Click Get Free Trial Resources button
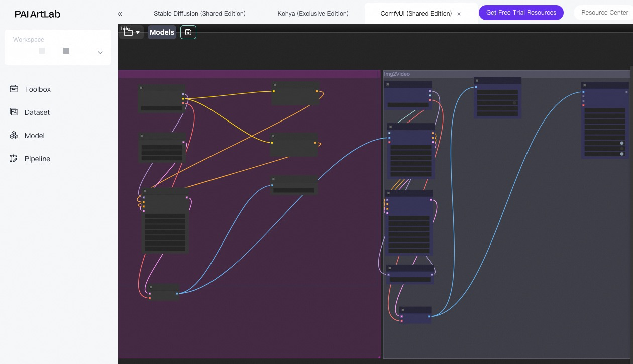The width and height of the screenshot is (633, 364). [x=521, y=13]
